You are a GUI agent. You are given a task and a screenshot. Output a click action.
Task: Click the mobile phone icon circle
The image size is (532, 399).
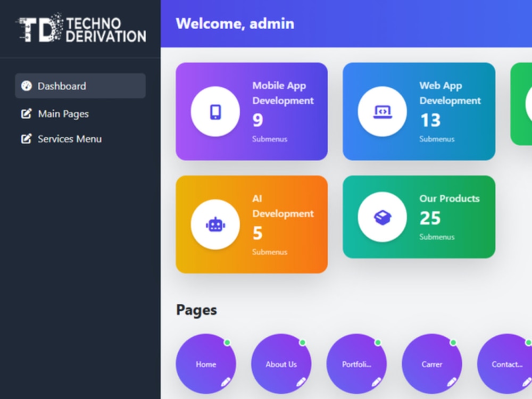click(215, 112)
